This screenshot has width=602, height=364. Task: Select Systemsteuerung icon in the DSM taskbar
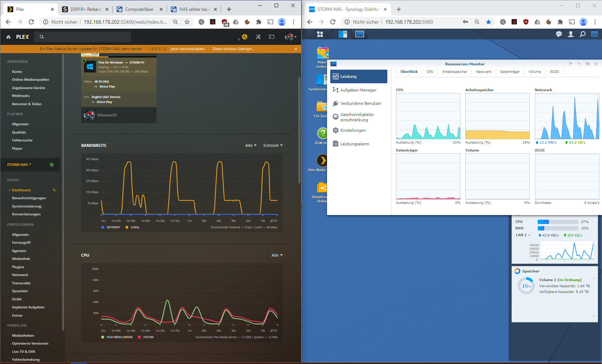click(343, 34)
